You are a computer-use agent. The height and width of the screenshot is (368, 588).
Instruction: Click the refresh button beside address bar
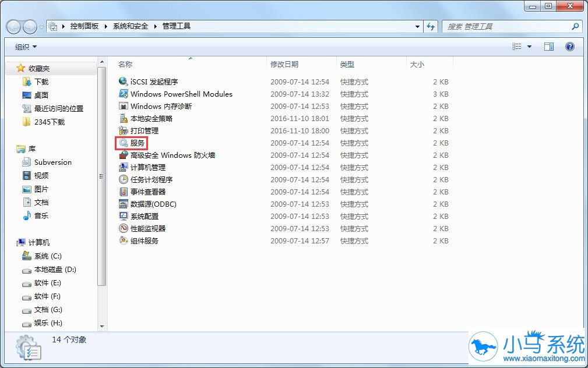(x=431, y=26)
